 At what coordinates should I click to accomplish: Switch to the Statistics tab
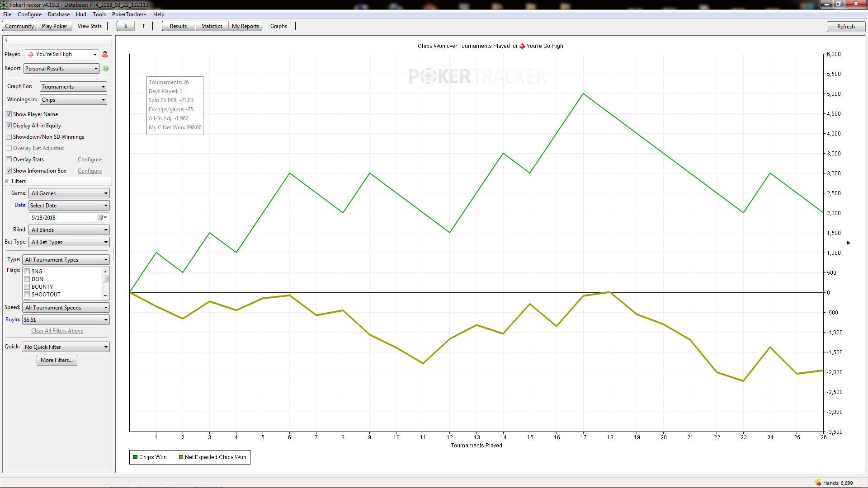[212, 26]
